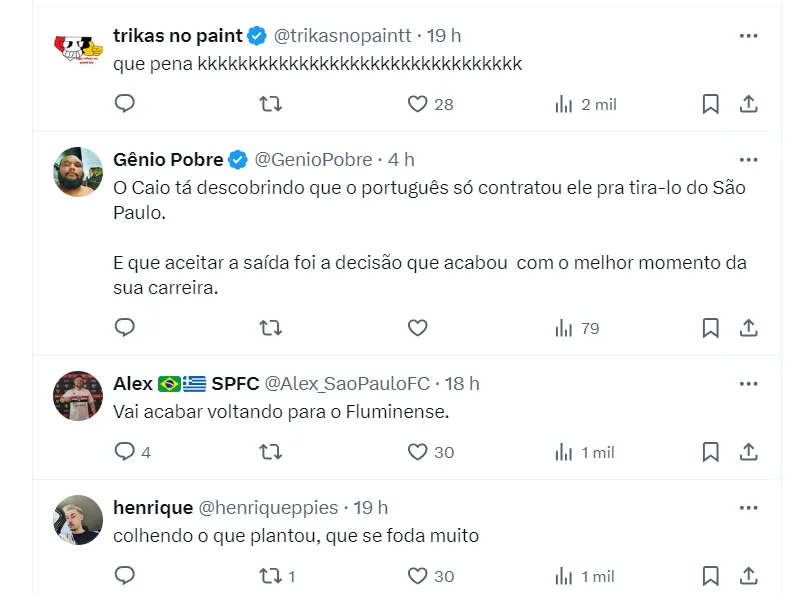Bookmark the Gênio Pobre tweet

click(710, 328)
